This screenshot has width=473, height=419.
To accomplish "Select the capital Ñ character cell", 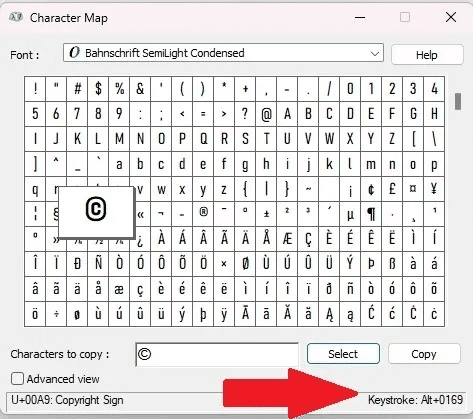I will click(98, 264).
